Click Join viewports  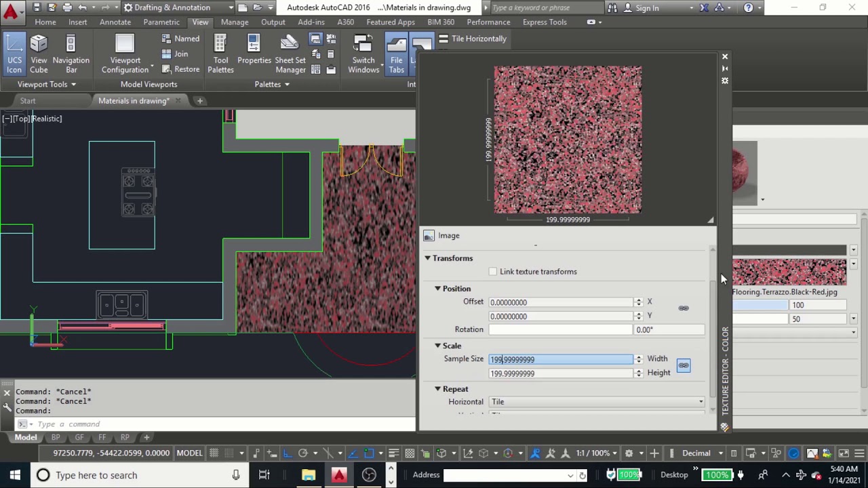(x=175, y=54)
